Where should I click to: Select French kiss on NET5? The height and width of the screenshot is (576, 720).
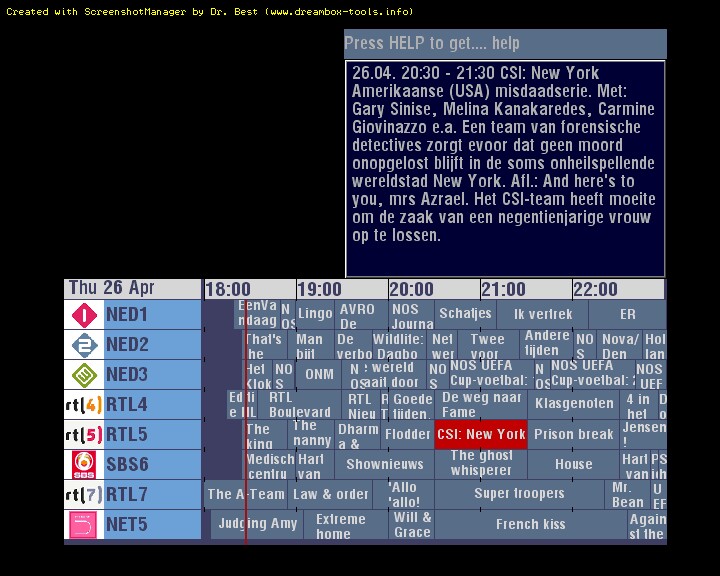point(531,524)
